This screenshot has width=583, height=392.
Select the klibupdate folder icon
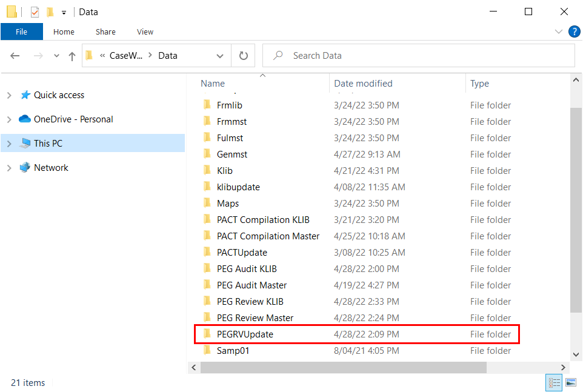pyautogui.click(x=207, y=187)
